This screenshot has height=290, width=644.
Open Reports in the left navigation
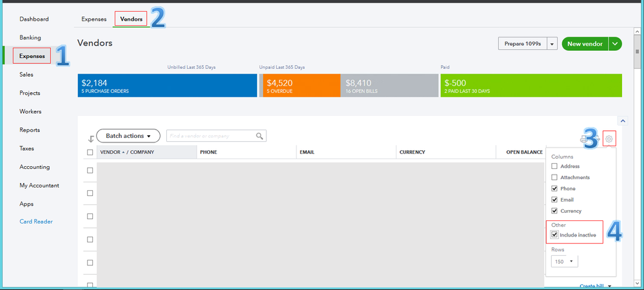(30, 130)
